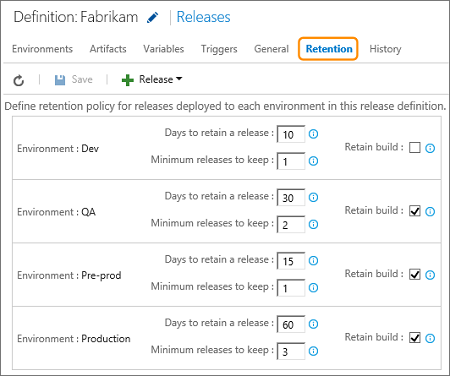The width and height of the screenshot is (450, 376).
Task: Go to the Variables tab
Action: pos(164,49)
